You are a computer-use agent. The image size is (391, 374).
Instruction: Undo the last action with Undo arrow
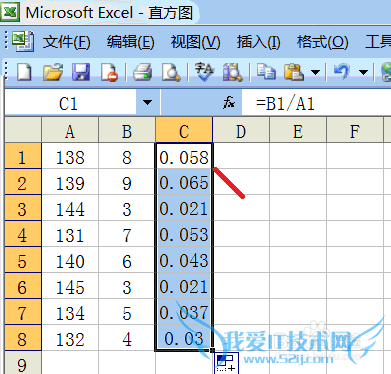pos(342,72)
